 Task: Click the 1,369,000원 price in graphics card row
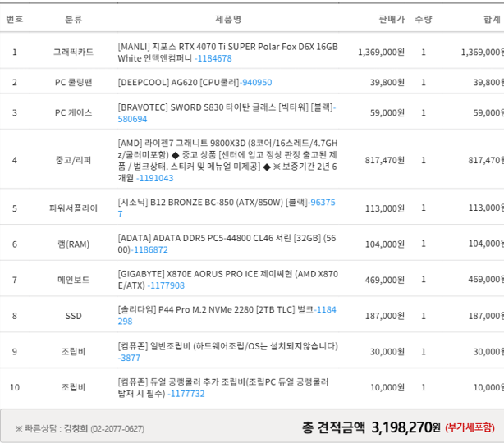381,52
